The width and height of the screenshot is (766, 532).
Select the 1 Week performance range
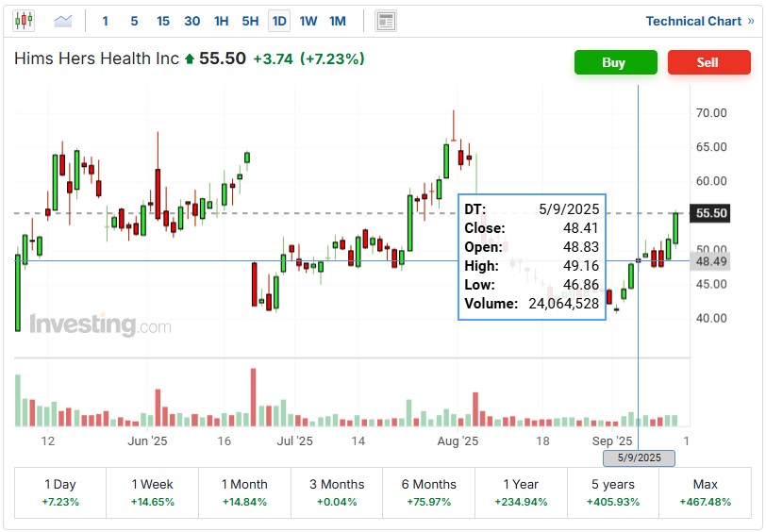(153, 492)
